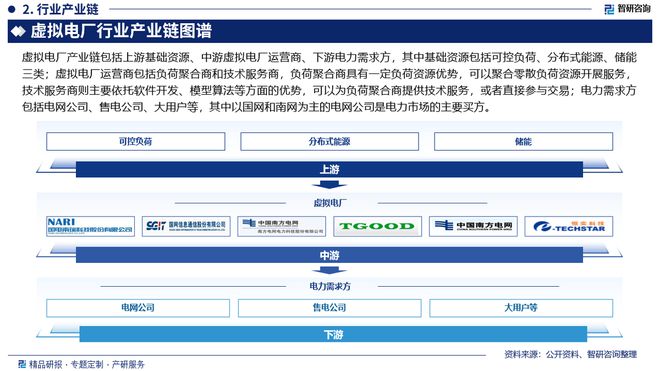Click the 上游 banner bar
Image resolution: width=660 pixels, height=371 pixels.
click(x=330, y=169)
